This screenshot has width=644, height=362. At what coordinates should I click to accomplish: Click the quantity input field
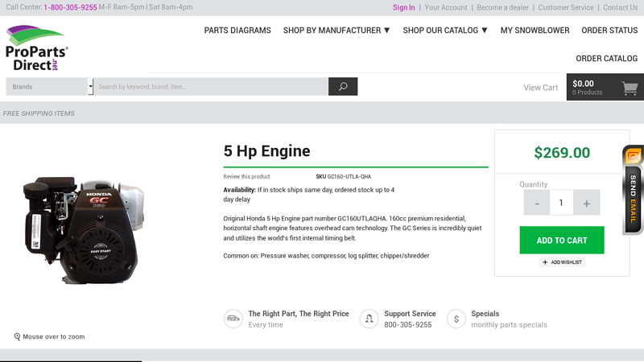[561, 203]
